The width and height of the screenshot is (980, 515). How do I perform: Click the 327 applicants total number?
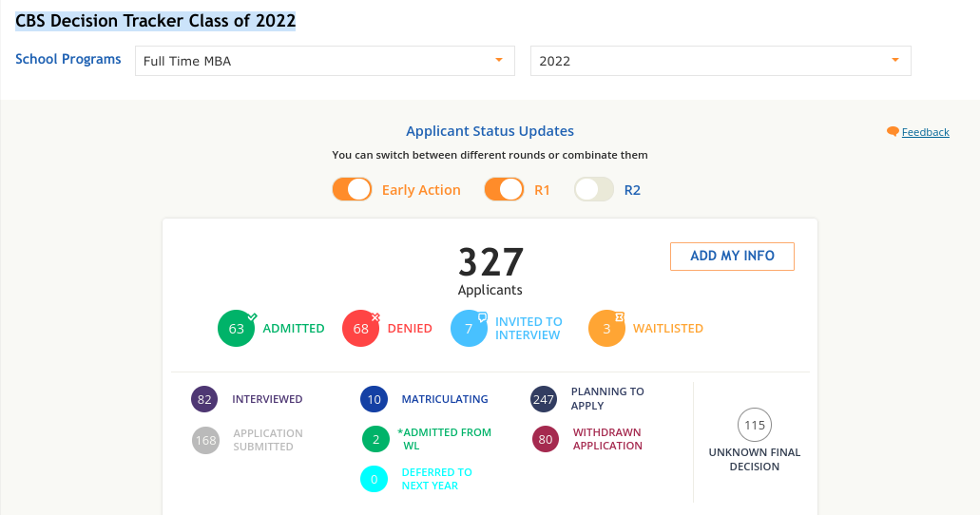point(490,262)
